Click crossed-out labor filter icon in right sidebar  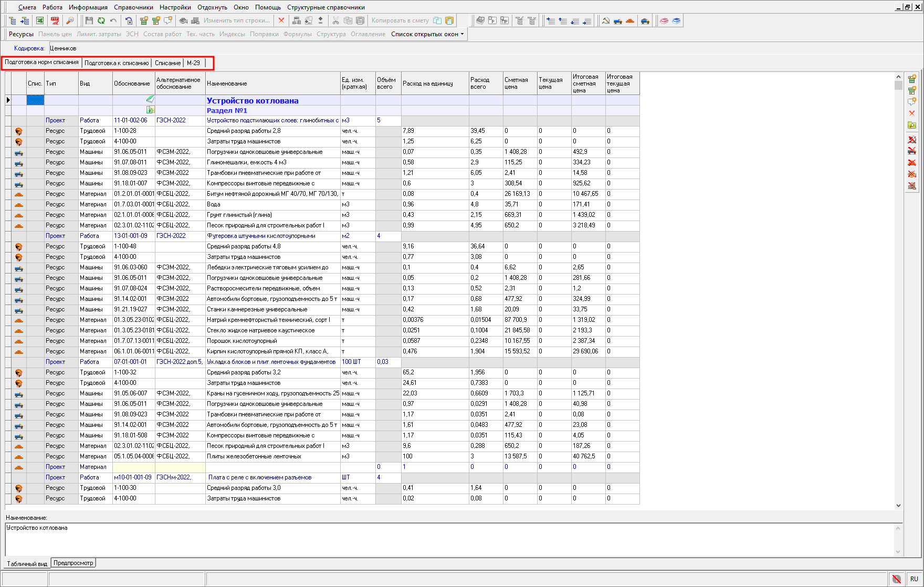tap(912, 140)
